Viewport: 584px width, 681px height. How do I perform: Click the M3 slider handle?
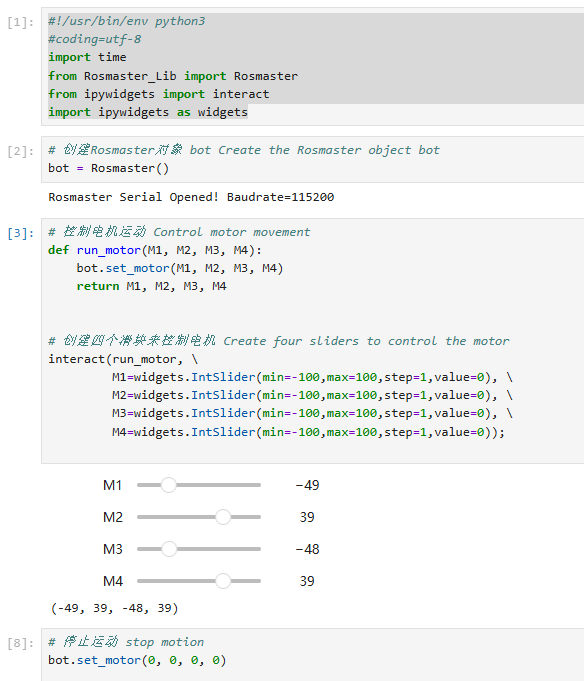pyautogui.click(x=169, y=549)
